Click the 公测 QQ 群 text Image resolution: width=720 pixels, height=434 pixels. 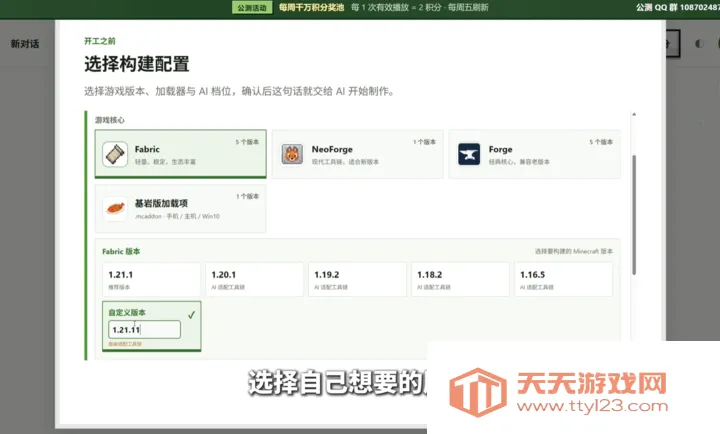click(678, 7)
